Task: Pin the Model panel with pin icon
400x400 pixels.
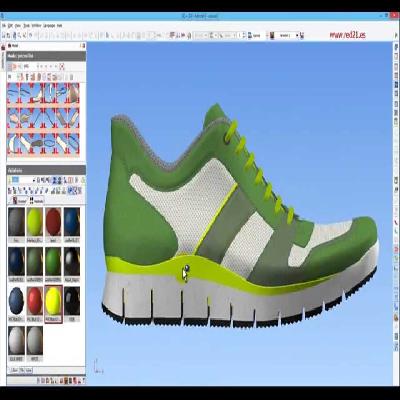Action: (x=81, y=46)
